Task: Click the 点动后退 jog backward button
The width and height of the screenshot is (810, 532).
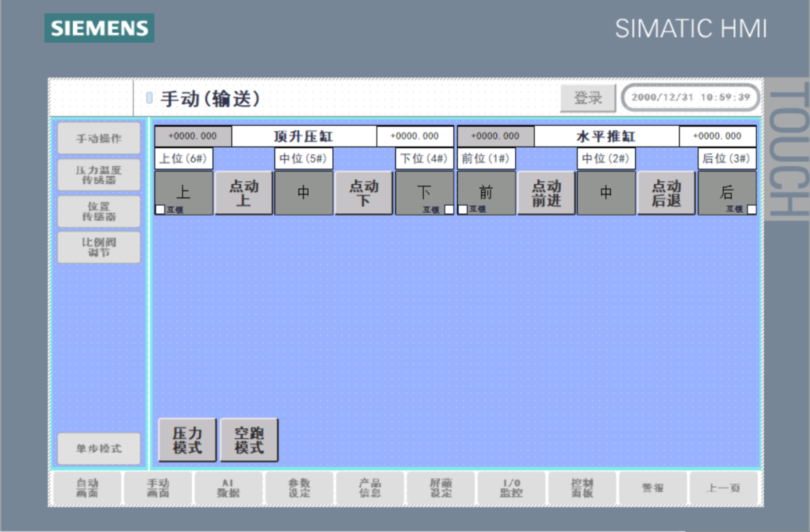Action: coord(666,193)
